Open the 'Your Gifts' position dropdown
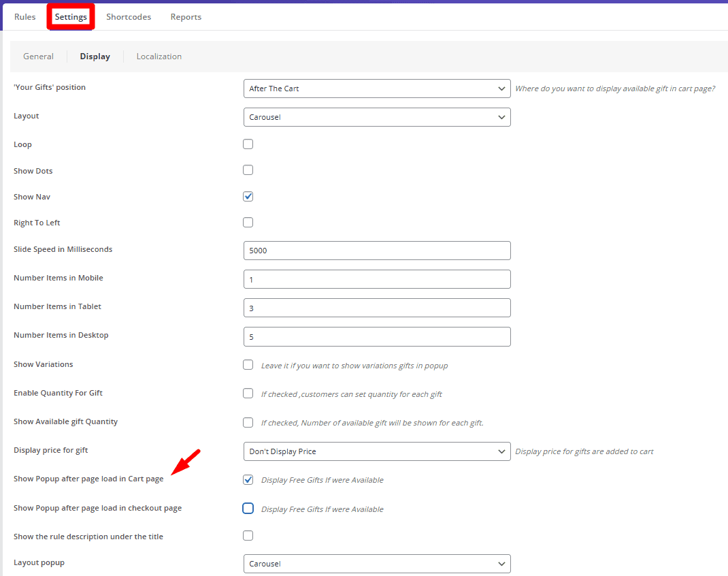 click(x=377, y=88)
